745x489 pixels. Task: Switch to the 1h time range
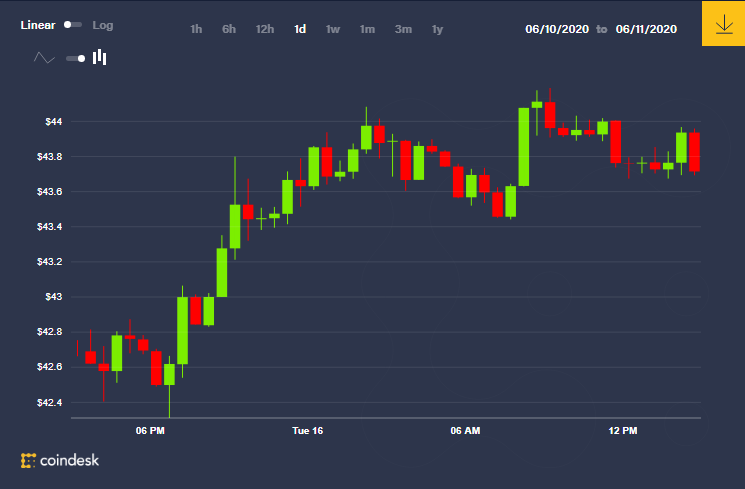(x=196, y=29)
